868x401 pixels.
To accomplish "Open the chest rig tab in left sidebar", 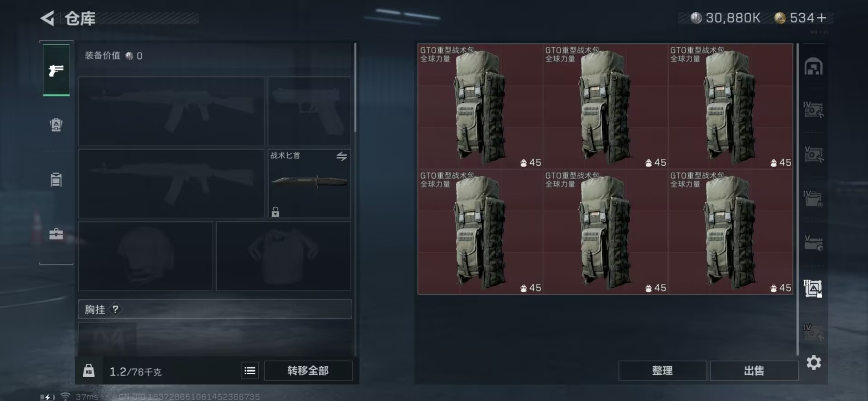I will 56,179.
